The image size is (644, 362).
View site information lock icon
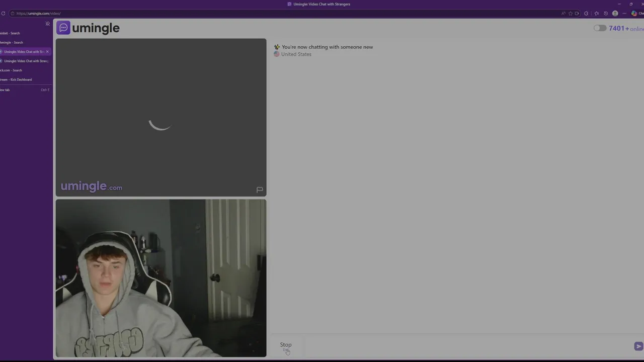click(12, 14)
